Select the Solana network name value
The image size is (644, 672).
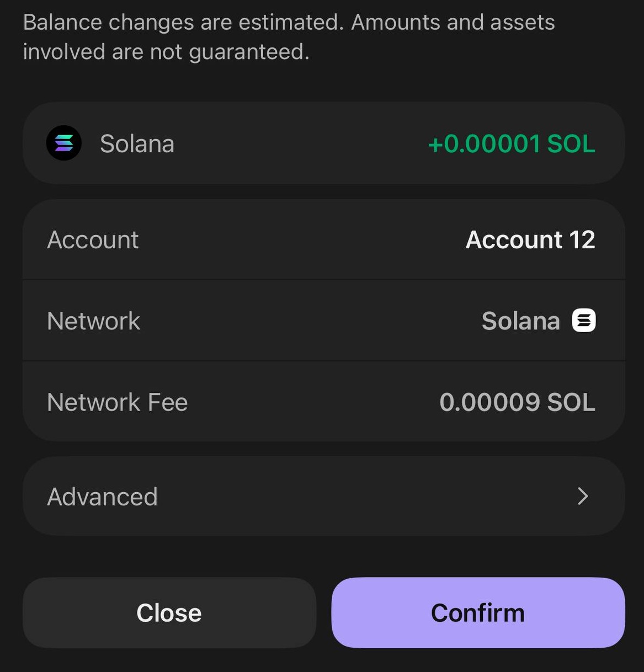tap(520, 321)
